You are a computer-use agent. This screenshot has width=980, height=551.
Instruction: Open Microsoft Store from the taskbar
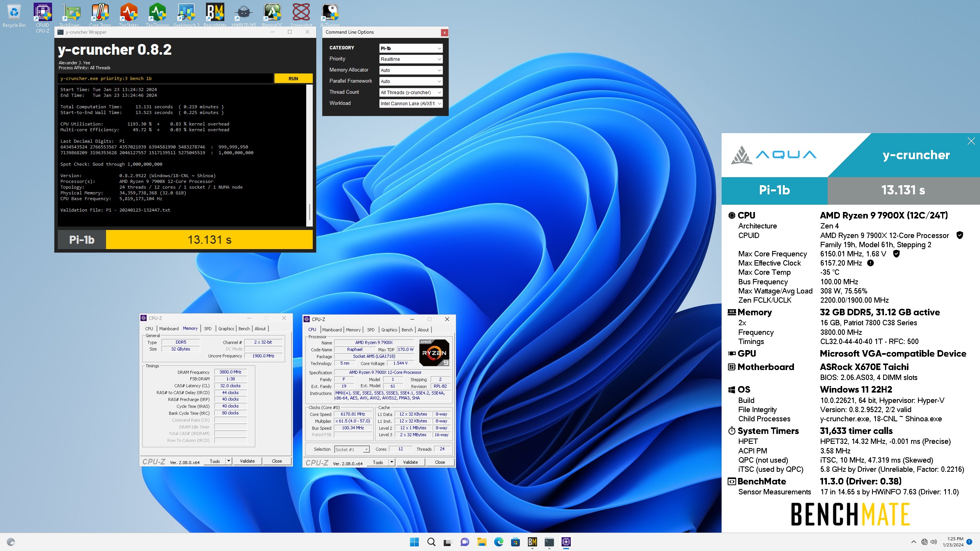(x=515, y=542)
